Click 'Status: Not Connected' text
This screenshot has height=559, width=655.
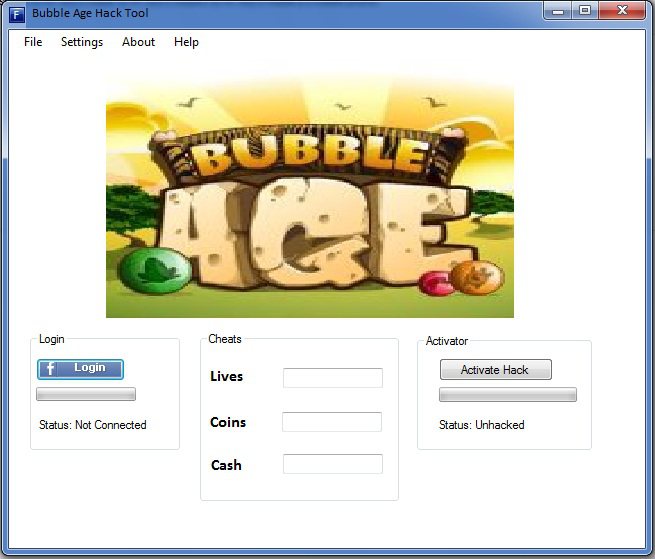93,425
